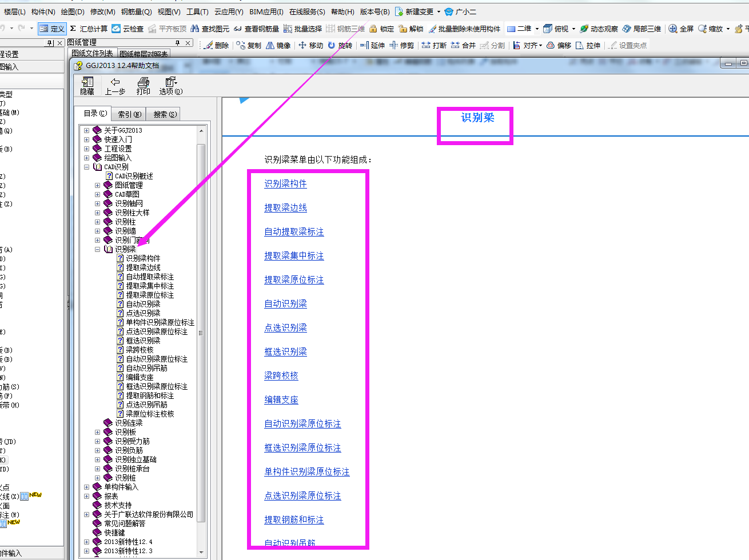Screen dimensions: 749x560
Task: Select the 批量选择 batch select tool
Action: pos(302,29)
